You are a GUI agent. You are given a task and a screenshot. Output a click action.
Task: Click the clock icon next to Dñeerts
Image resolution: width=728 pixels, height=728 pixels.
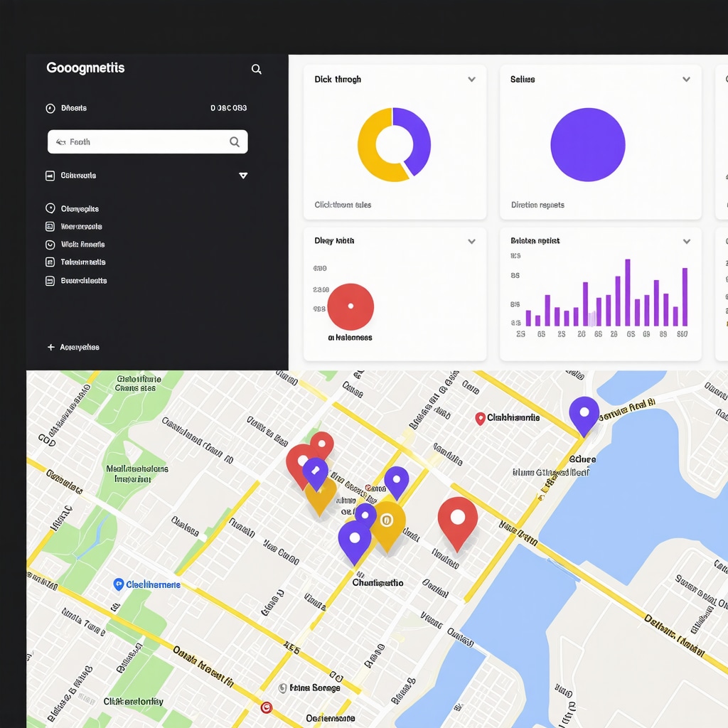(x=50, y=108)
